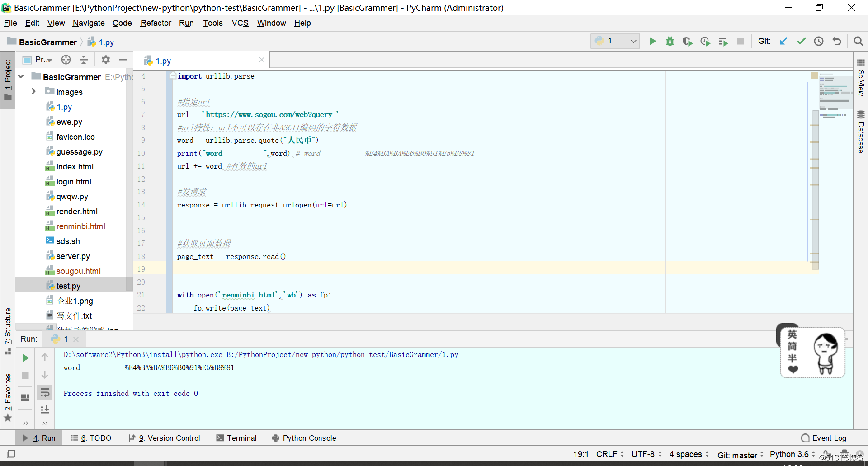Open the Tools menu

212,23
